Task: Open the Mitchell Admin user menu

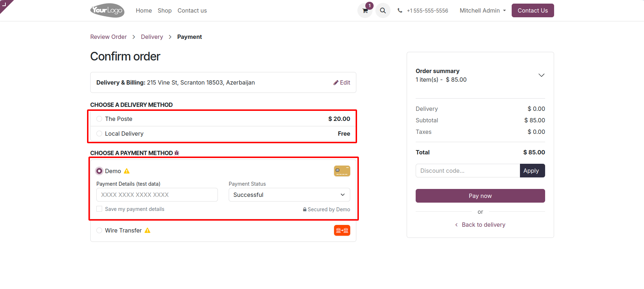Action: pyautogui.click(x=483, y=11)
